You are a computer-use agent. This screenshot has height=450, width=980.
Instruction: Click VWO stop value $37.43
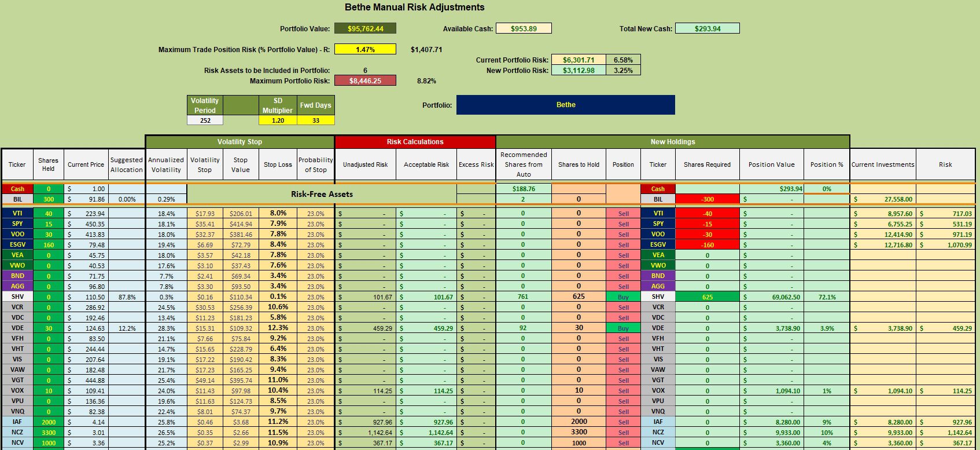[x=241, y=266]
